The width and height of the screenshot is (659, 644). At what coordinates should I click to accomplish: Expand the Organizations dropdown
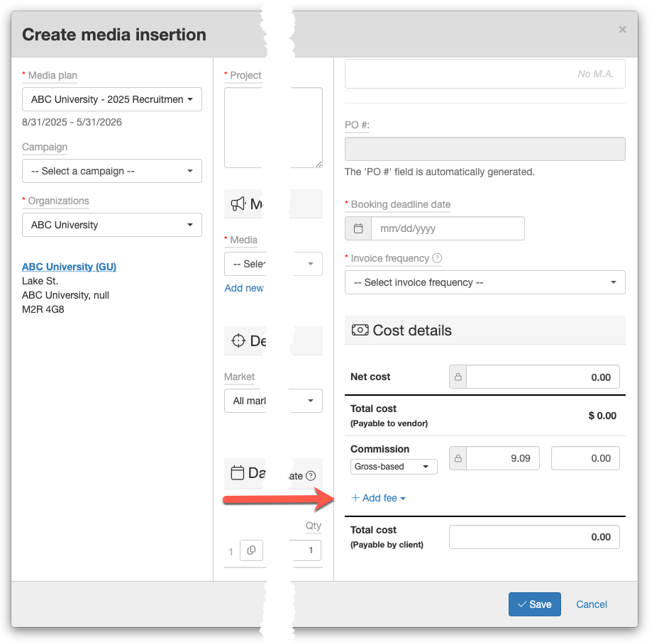coord(111,225)
